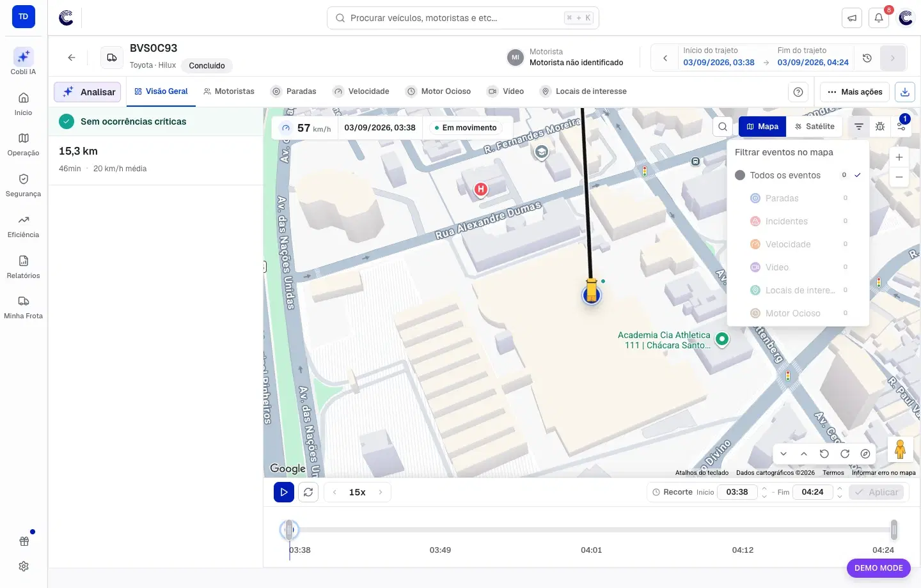Open Termos link on map
Screen dimensions: 921x588
tap(833, 473)
